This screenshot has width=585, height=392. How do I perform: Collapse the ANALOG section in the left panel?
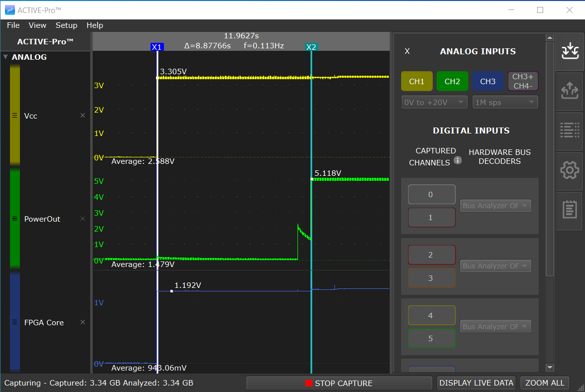click(5, 57)
